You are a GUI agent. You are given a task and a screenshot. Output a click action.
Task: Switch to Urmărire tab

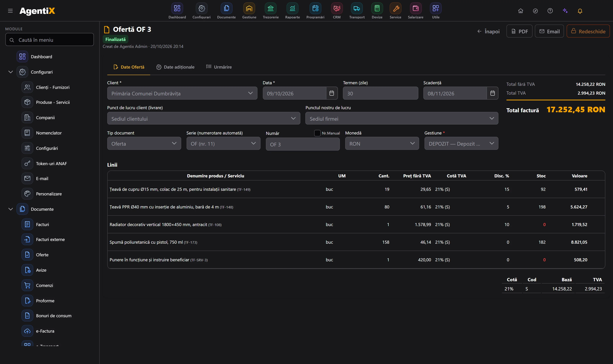(219, 67)
